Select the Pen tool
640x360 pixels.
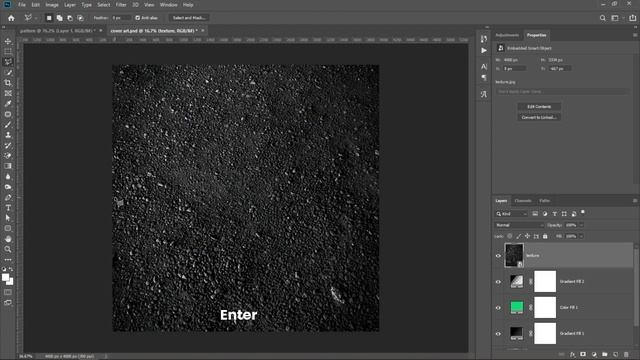(8, 197)
